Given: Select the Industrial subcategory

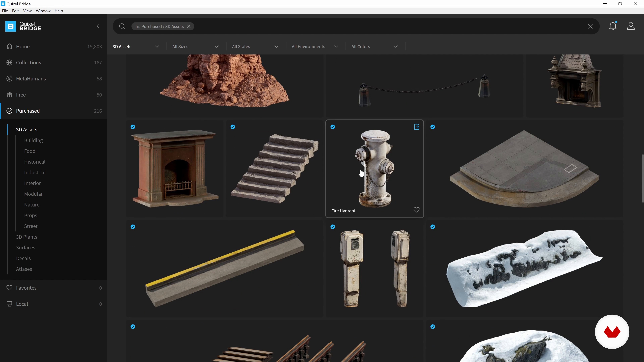Looking at the screenshot, I should click(x=35, y=172).
